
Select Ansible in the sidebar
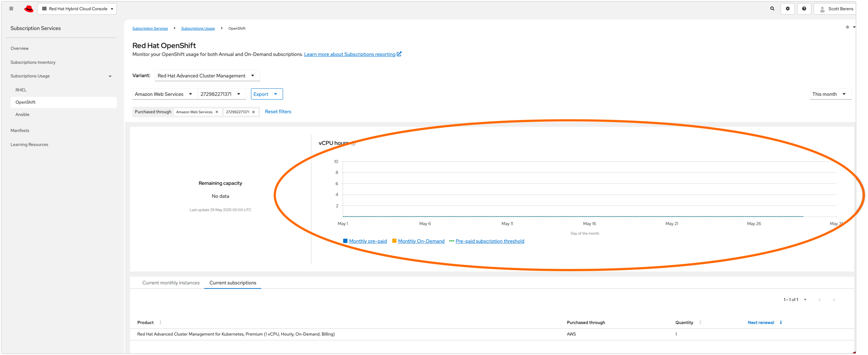point(22,114)
